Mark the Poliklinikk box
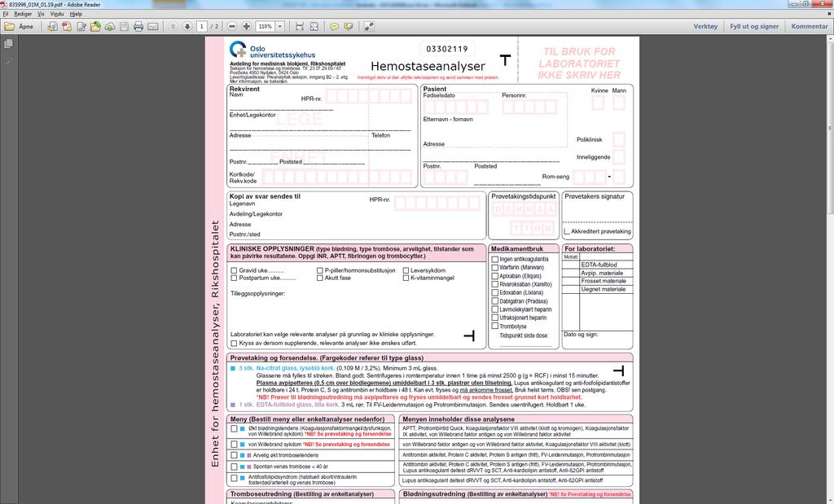This screenshot has height=504, width=834. (x=619, y=139)
